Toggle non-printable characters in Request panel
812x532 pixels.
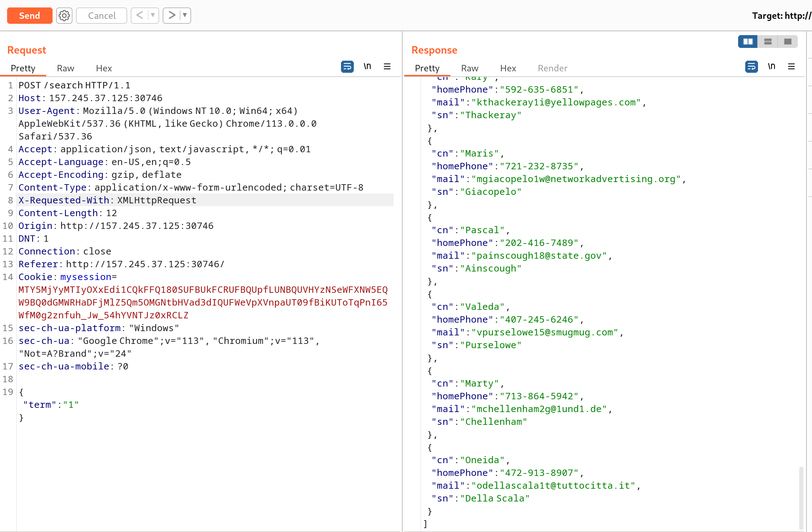[x=367, y=66]
